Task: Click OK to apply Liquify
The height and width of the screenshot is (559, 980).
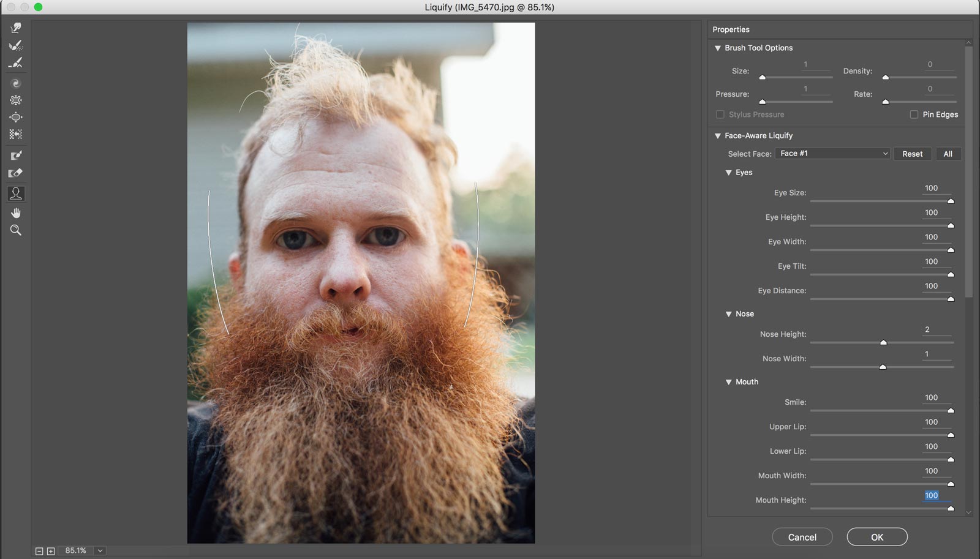Action: coord(876,537)
